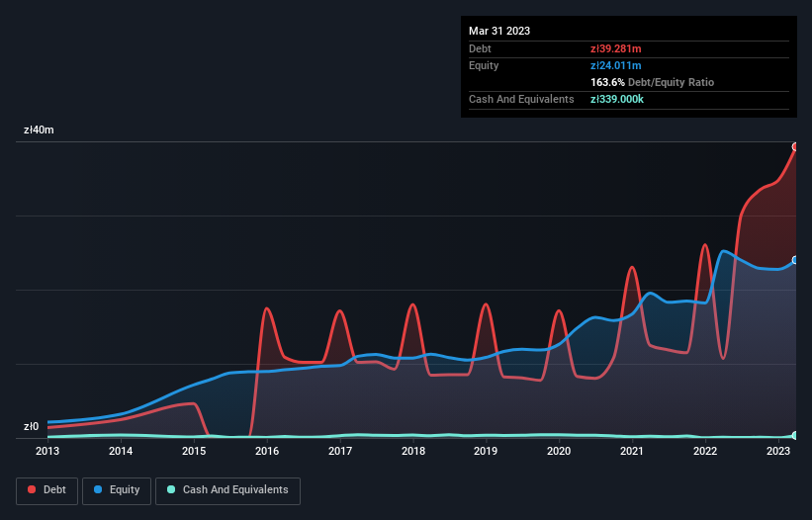Click the 2017 x-axis label
The width and height of the screenshot is (812, 520).
[x=339, y=451]
